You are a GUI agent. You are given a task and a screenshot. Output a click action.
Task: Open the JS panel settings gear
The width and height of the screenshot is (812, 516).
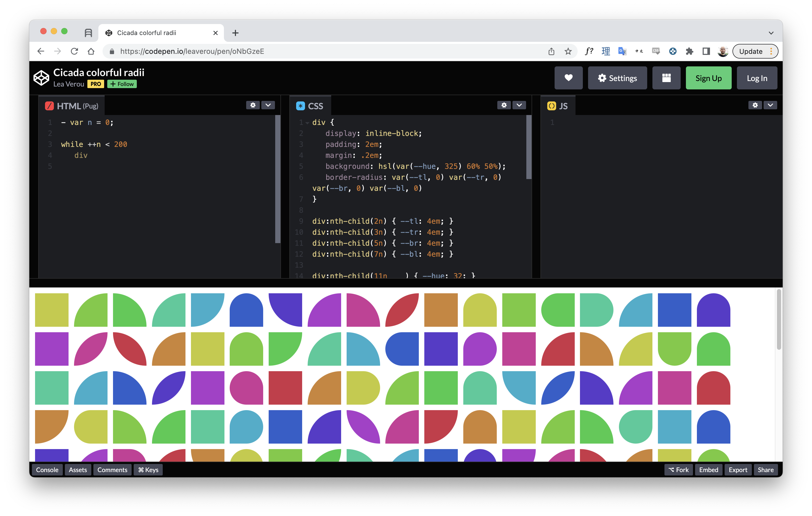pyautogui.click(x=755, y=105)
